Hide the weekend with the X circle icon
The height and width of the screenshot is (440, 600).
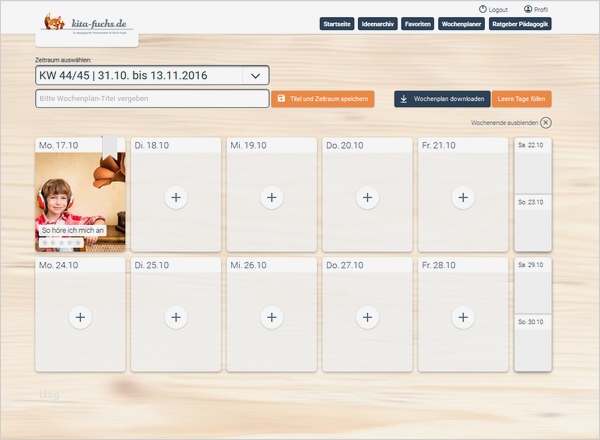[546, 122]
